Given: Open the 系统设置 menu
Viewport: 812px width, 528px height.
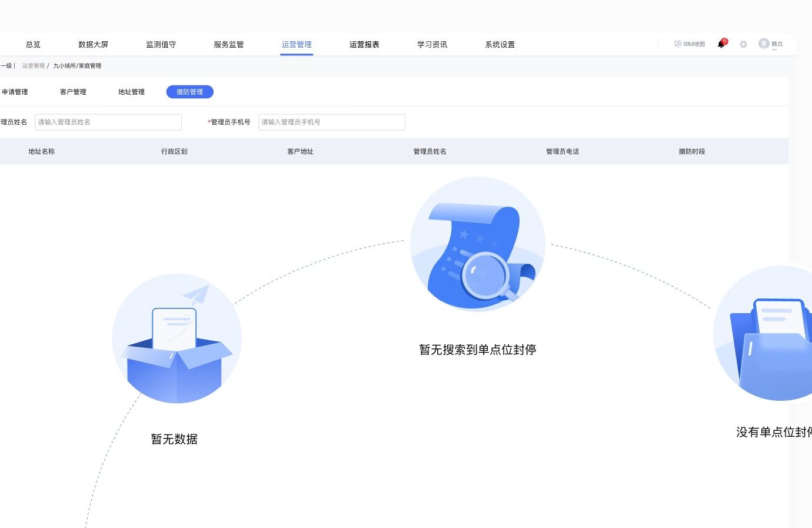Looking at the screenshot, I should [500, 45].
